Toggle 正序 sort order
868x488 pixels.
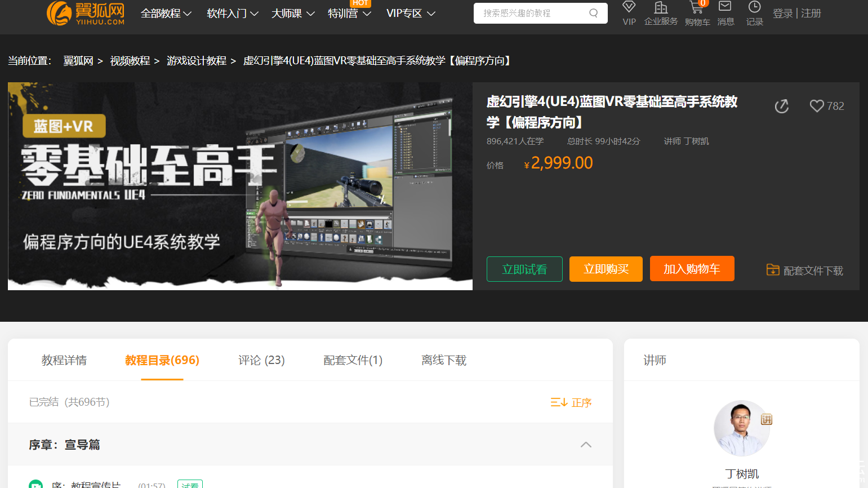click(x=571, y=402)
